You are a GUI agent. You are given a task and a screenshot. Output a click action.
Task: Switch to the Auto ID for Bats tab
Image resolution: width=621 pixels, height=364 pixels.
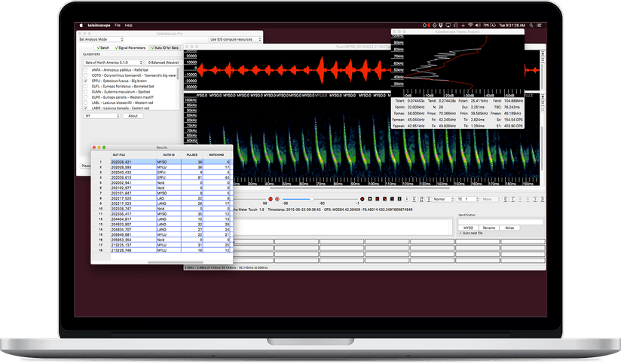pyautogui.click(x=165, y=47)
